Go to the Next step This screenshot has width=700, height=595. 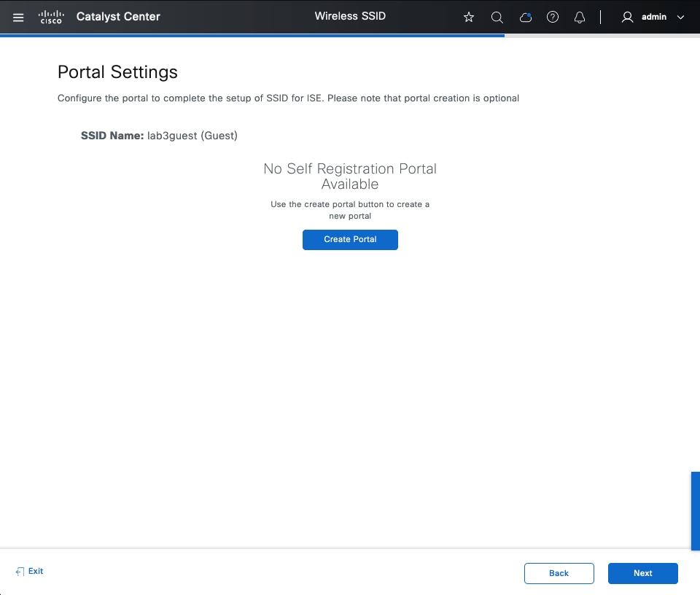coord(642,573)
